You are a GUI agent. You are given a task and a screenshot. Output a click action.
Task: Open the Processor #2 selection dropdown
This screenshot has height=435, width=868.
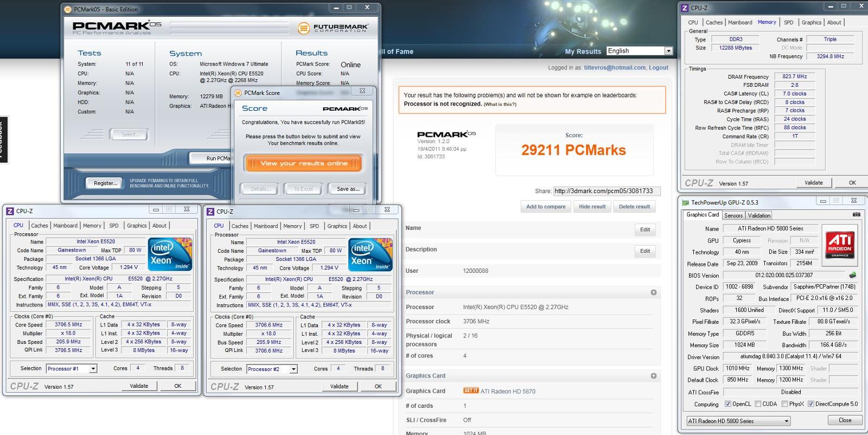(x=272, y=369)
